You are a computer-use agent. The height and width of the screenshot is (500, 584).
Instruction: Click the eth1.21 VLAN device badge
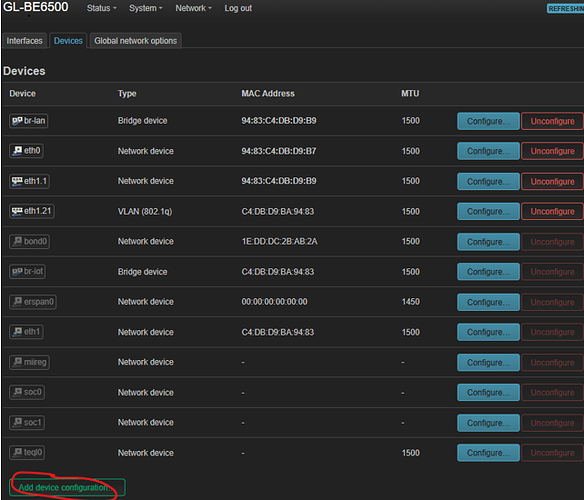(32, 211)
